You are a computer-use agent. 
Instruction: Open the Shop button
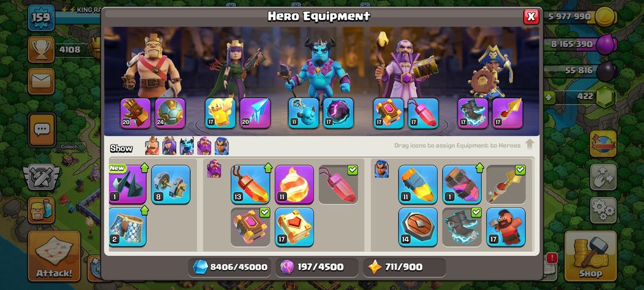coord(590,256)
